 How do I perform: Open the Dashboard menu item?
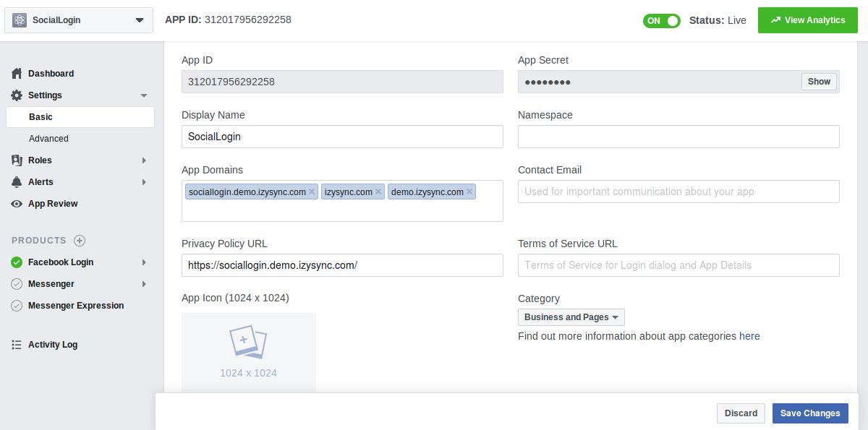(51, 74)
